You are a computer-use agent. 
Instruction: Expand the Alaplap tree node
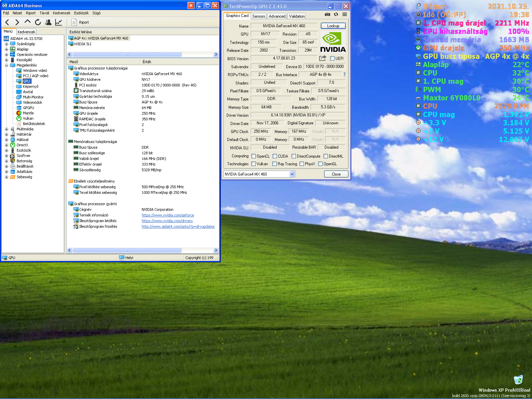tap(6, 49)
